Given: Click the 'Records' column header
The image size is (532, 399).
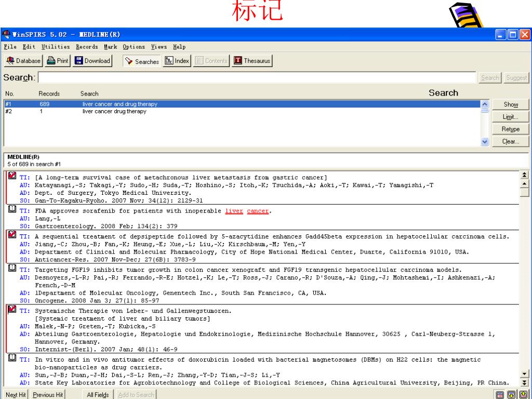Looking at the screenshot, I should (x=49, y=94).
